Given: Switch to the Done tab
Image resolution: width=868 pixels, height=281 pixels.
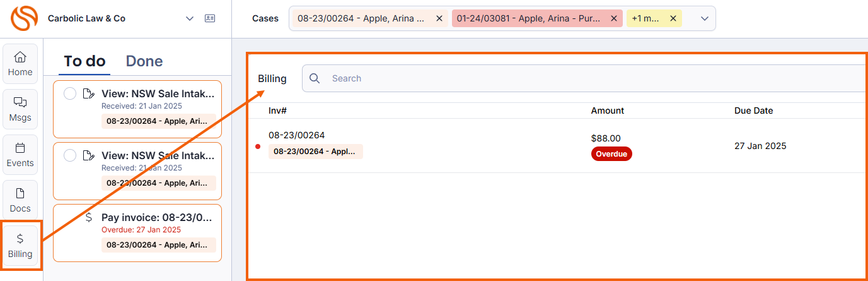Looking at the screenshot, I should [144, 61].
